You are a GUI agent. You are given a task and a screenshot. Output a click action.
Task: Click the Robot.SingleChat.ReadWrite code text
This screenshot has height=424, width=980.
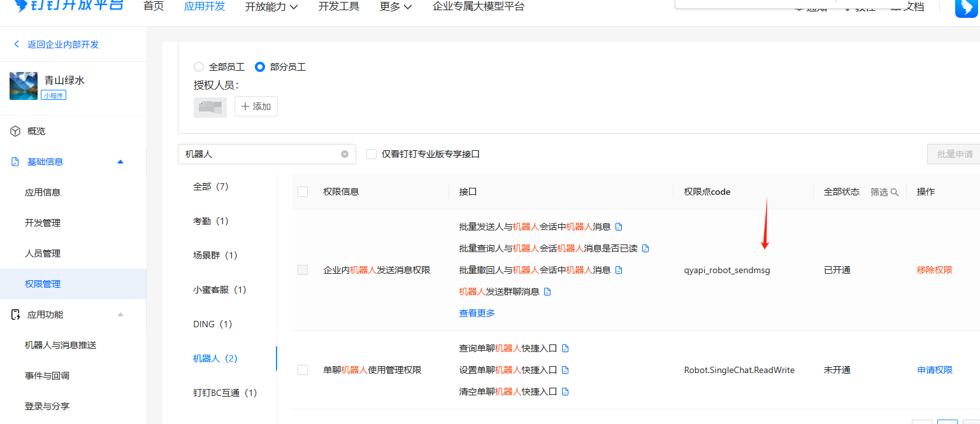pyautogui.click(x=739, y=370)
